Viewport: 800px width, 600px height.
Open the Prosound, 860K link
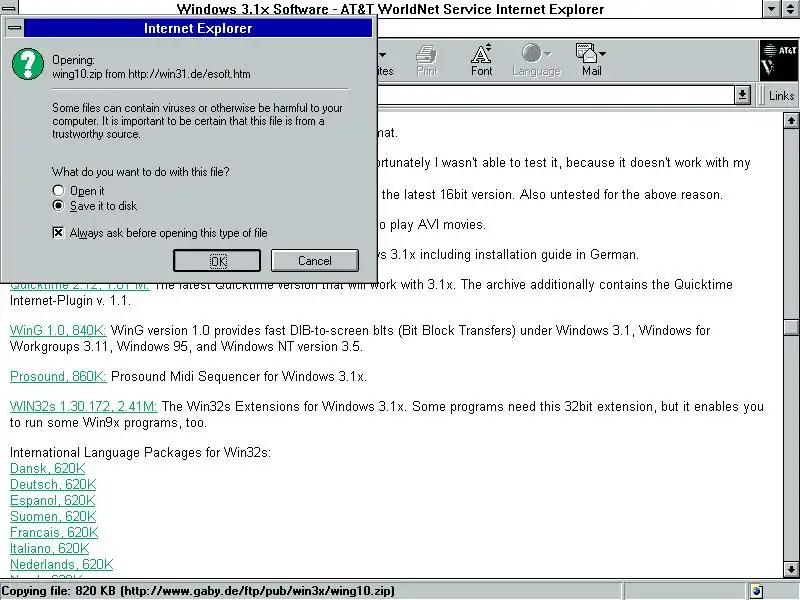(x=58, y=376)
